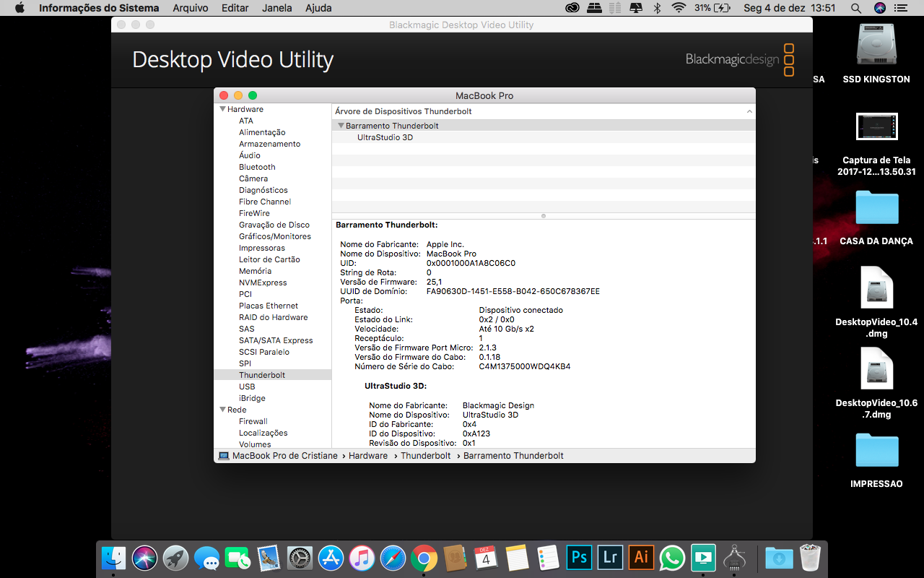Open FaceTime in the Dock
This screenshot has width=924, height=578.
pos(237,558)
